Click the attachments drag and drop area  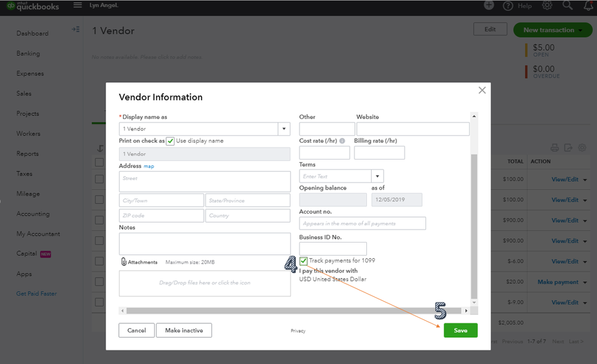(205, 283)
